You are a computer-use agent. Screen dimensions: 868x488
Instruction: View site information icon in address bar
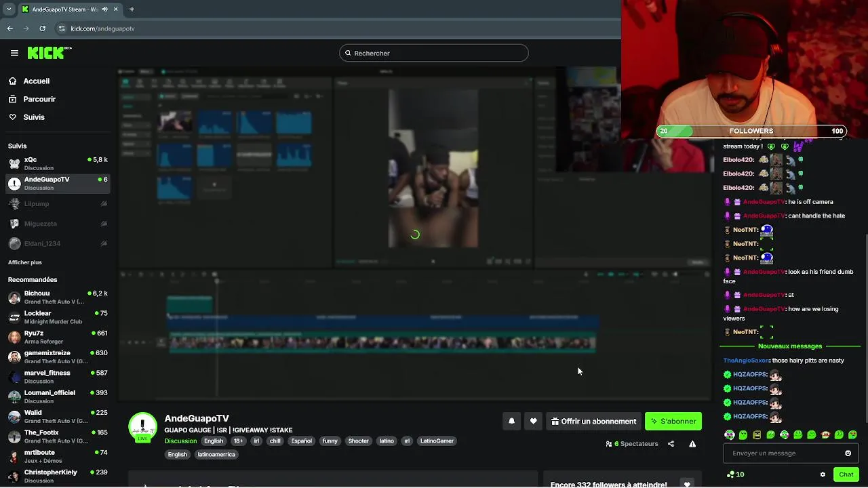[62, 28]
